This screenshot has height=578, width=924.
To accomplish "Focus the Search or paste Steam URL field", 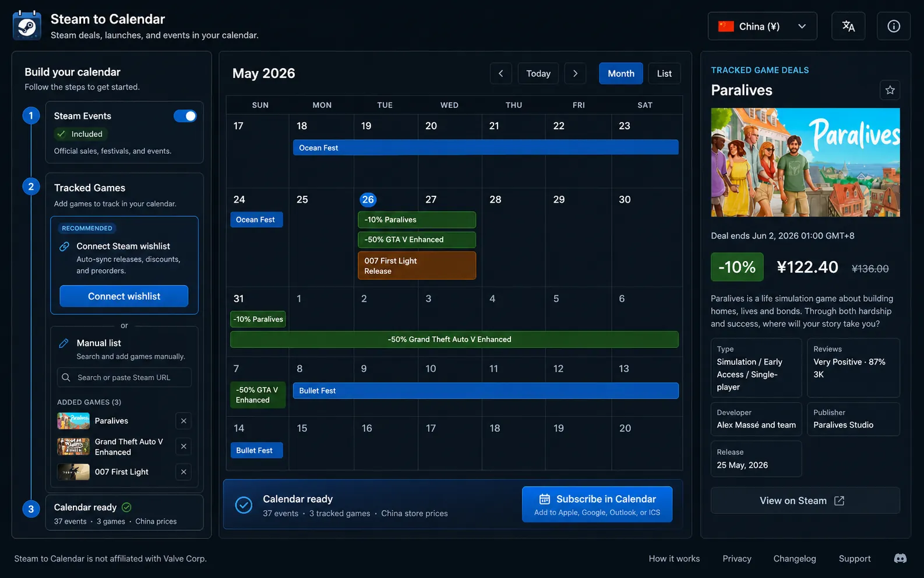I will point(124,378).
